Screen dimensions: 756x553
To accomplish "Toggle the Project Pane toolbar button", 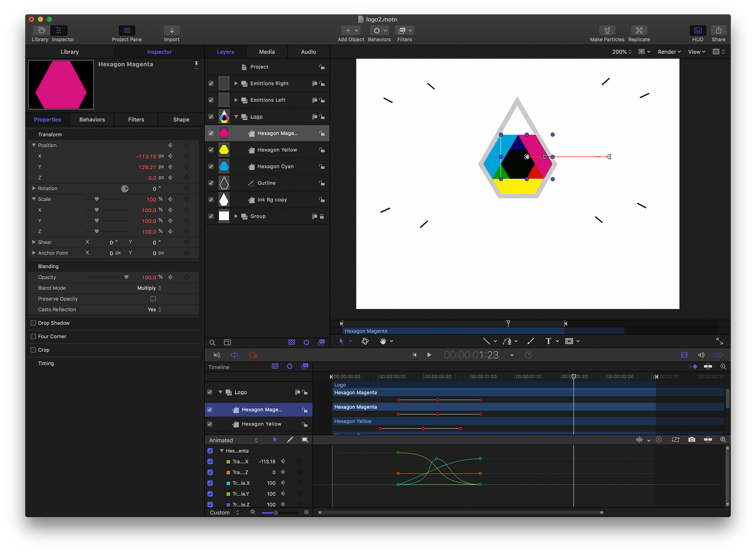I will [x=127, y=30].
